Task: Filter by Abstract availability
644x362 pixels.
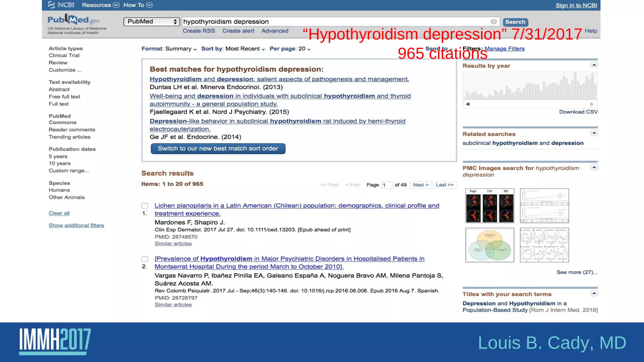Action: click(59, 89)
